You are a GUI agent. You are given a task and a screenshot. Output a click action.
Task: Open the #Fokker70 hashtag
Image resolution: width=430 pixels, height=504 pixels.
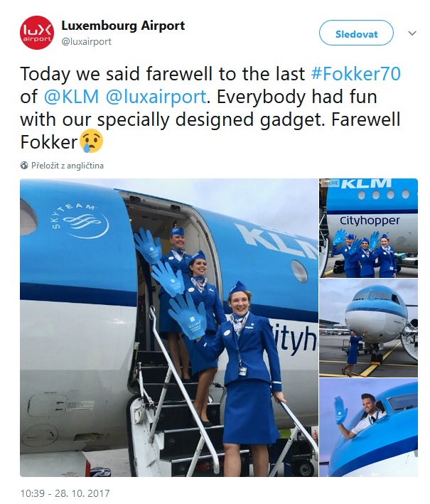tap(356, 74)
